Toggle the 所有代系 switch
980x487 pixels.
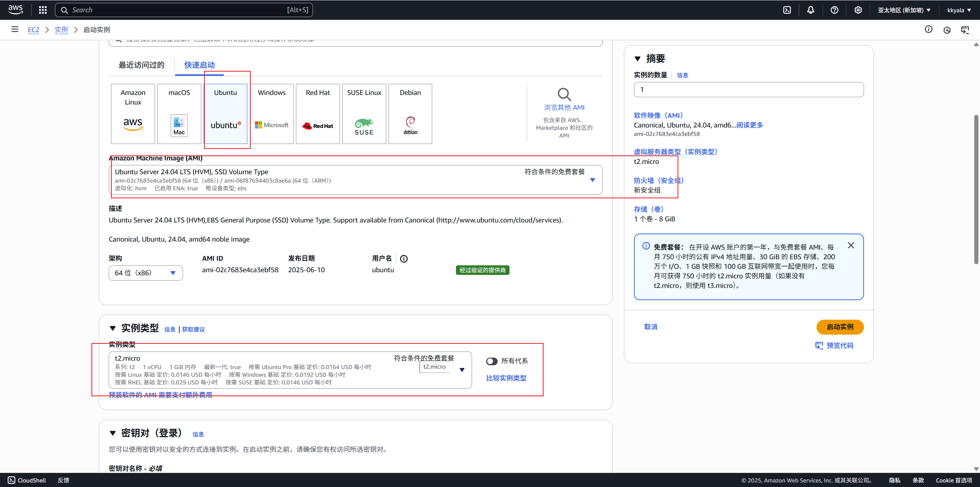[492, 361]
